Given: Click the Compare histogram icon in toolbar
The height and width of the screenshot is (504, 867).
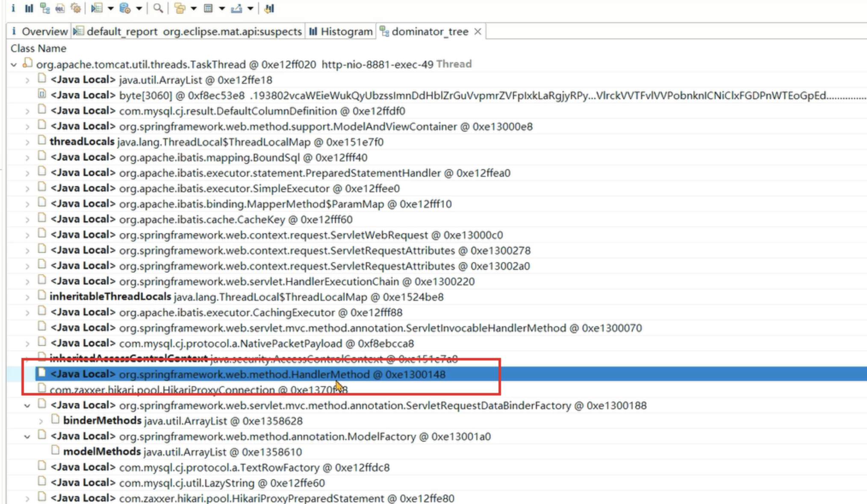Looking at the screenshot, I should (269, 8).
